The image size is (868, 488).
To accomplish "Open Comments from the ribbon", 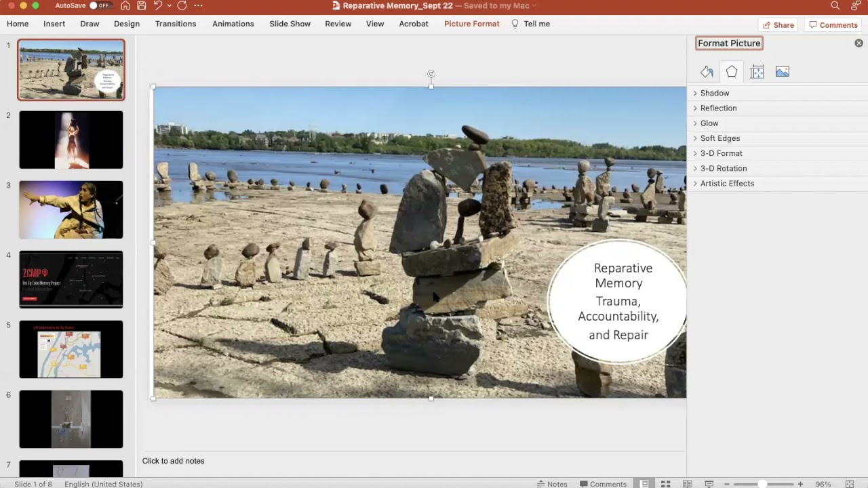I will click(833, 25).
